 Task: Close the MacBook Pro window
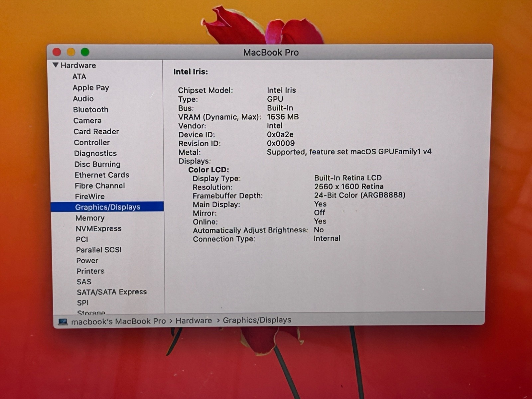click(57, 52)
